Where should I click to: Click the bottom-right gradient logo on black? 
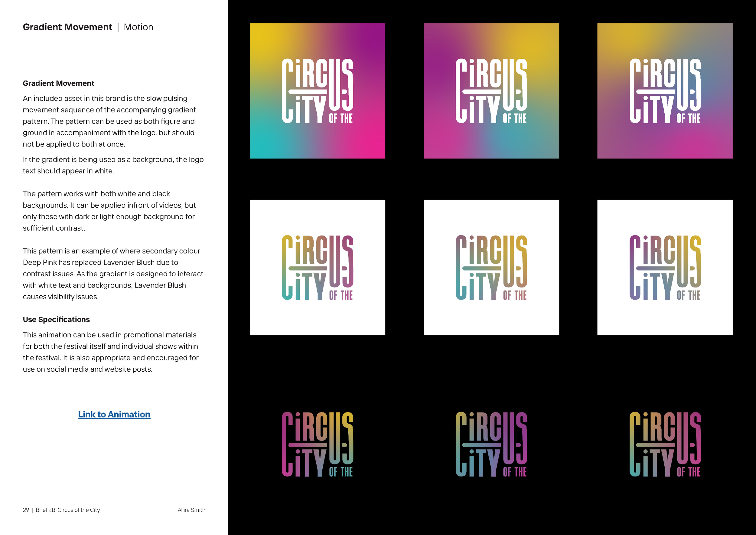pos(665,444)
